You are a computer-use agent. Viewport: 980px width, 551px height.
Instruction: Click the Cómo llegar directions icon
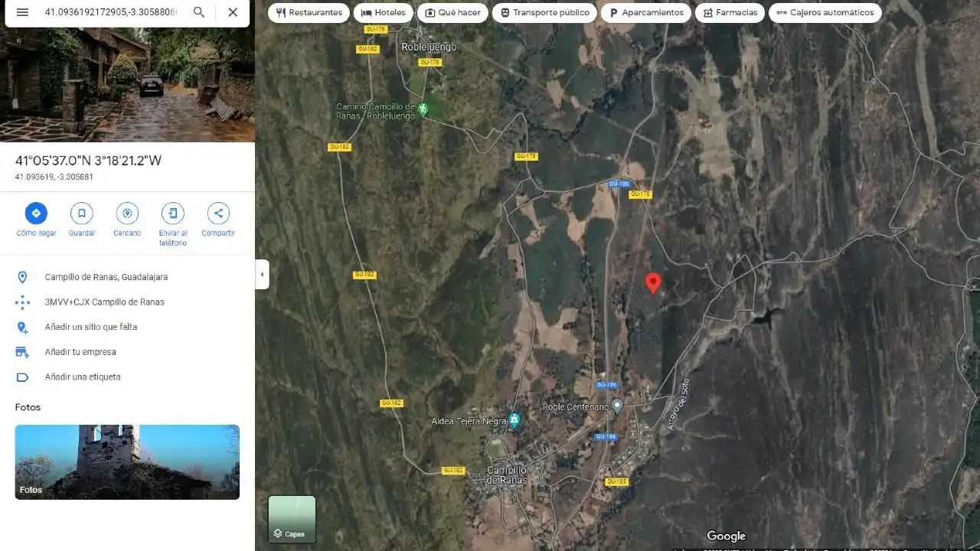click(36, 214)
